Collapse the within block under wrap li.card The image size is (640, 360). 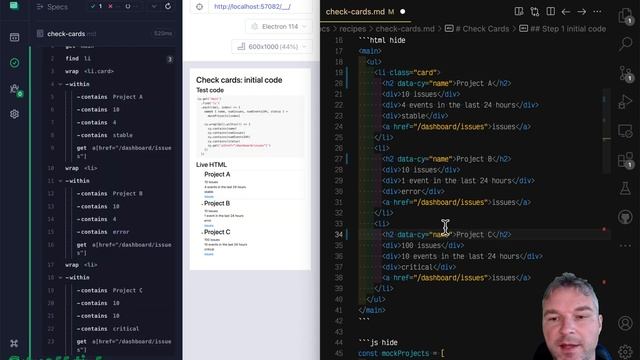60,84
